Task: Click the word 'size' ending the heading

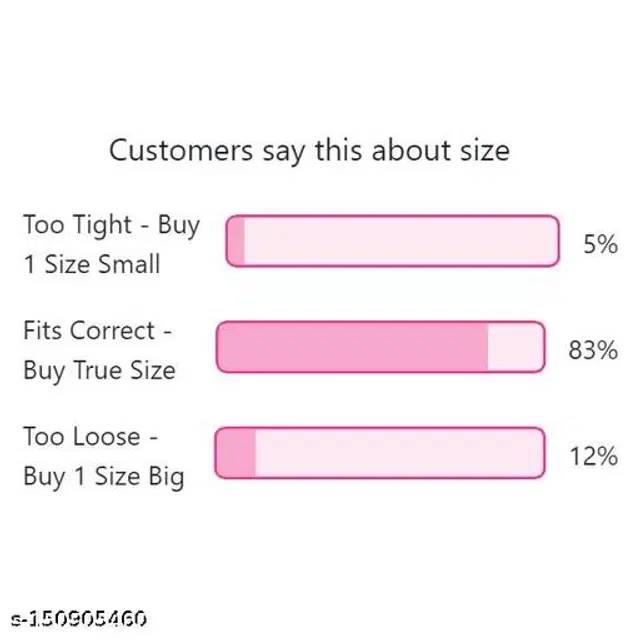Action: [x=476, y=151]
